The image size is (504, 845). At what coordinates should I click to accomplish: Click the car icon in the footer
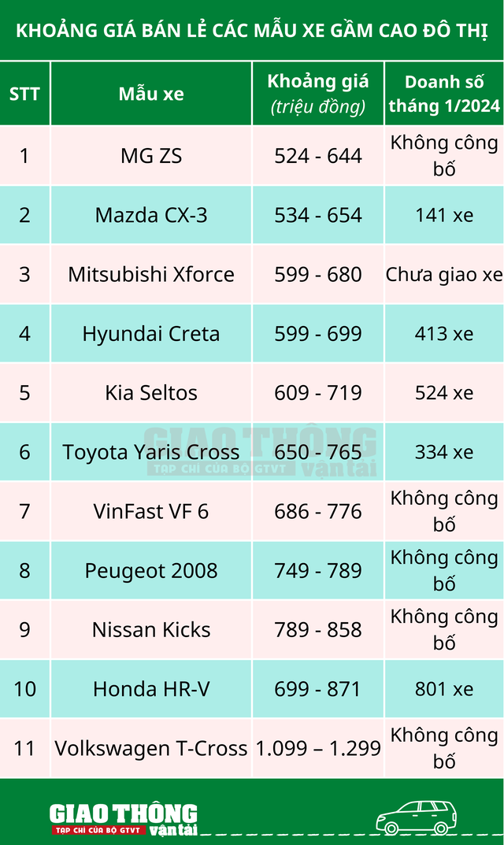tap(417, 817)
